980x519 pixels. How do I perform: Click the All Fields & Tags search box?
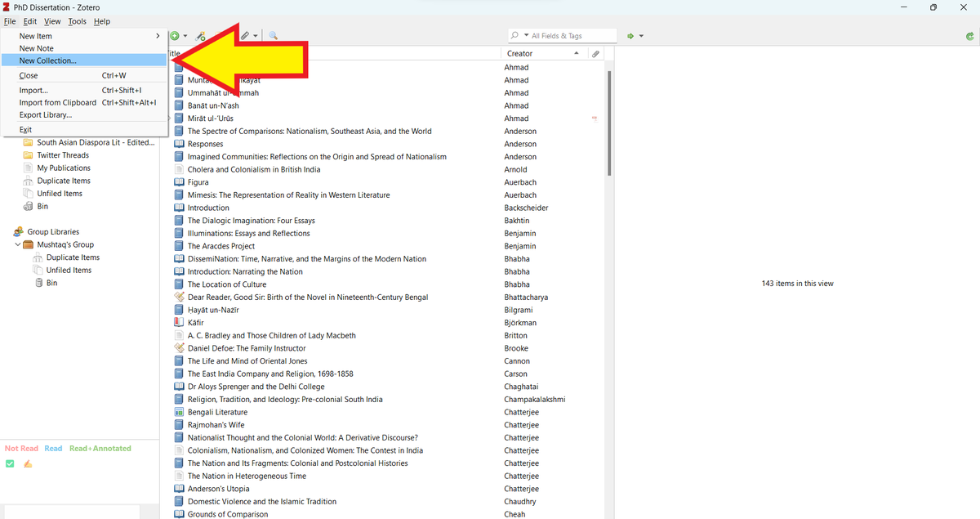[562, 36]
